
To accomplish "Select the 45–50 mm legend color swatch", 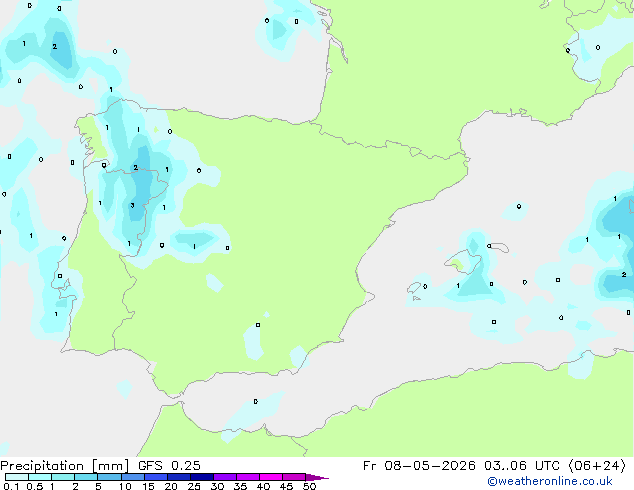I will [x=294, y=477].
